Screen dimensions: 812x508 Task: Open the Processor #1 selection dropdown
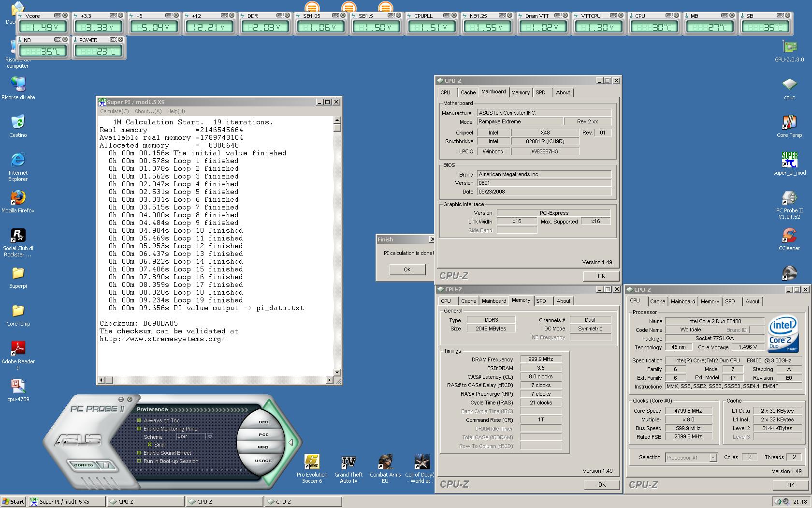[713, 457]
